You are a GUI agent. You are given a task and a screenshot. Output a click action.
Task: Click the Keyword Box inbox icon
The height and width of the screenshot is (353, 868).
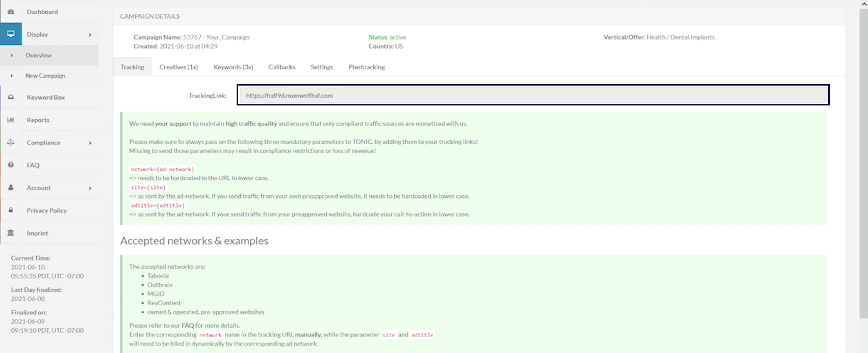[11, 97]
